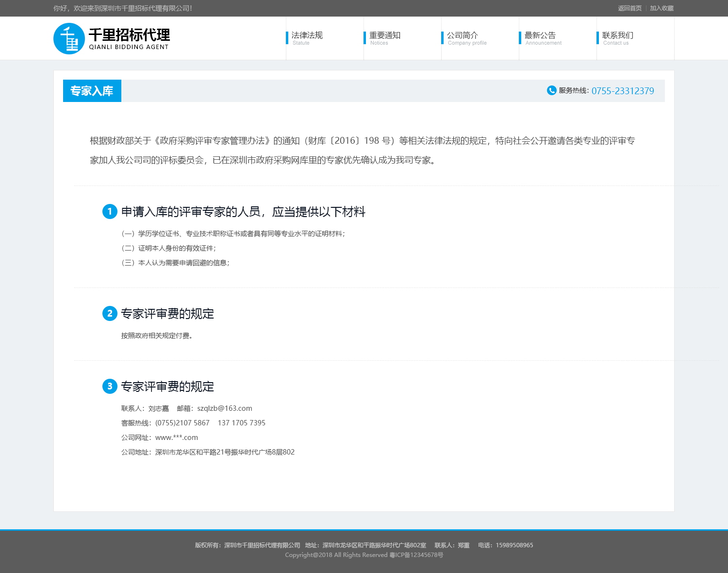Image resolution: width=728 pixels, height=573 pixels.
Task: Click the blue 专家入库 header button
Action: point(92,90)
